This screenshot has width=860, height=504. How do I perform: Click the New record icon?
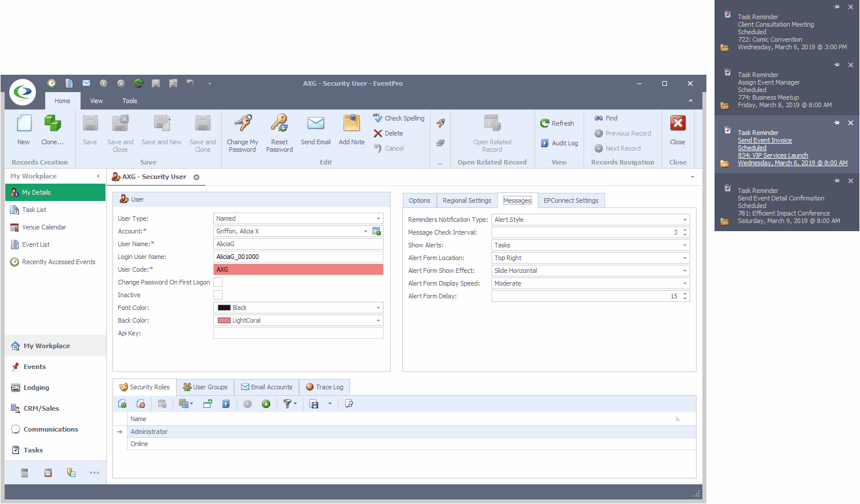point(24,123)
